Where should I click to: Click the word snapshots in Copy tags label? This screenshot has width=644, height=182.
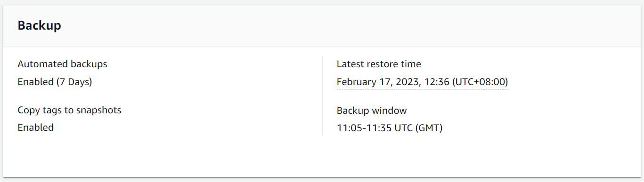click(x=98, y=110)
